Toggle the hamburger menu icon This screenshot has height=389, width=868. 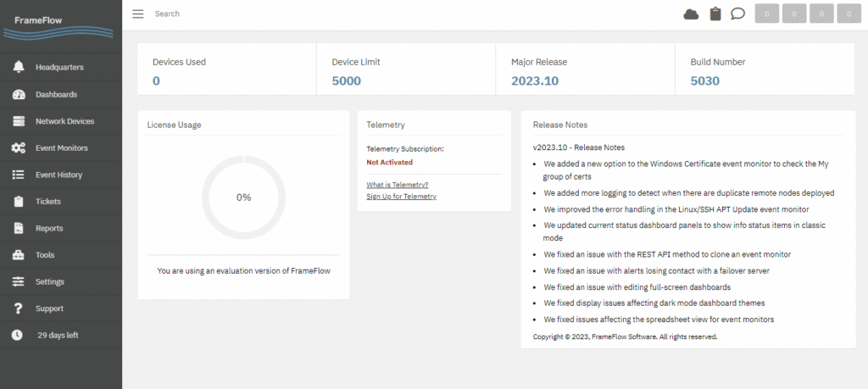[x=138, y=14]
